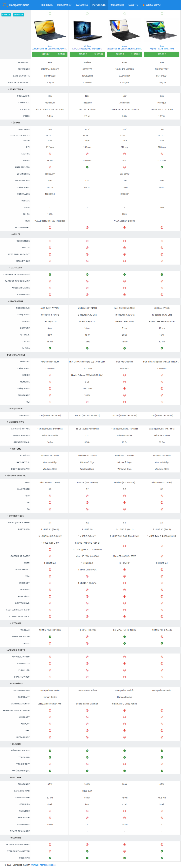Select the radio button above Acer Aspire
The height and width of the screenshot is (868, 181).
click(162, 14)
